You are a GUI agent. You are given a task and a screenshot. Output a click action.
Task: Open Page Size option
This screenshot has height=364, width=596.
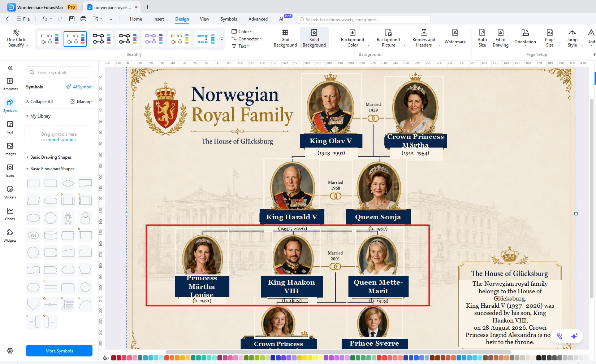550,38
